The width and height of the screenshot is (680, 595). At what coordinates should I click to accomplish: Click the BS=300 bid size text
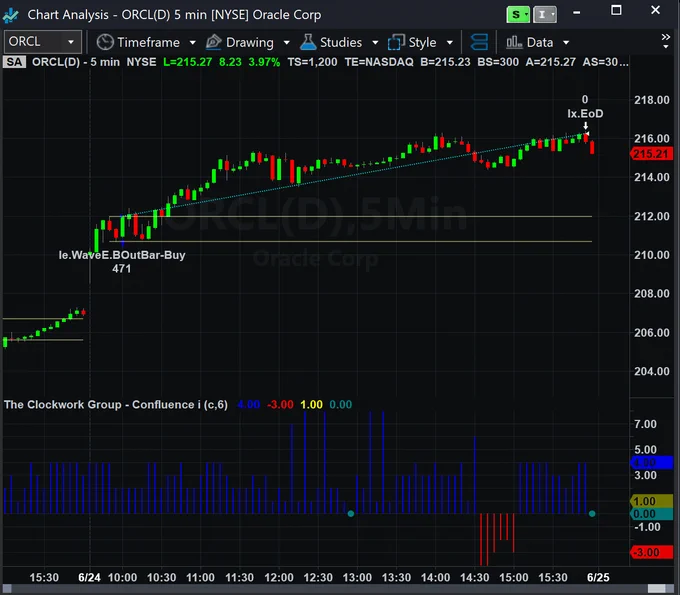pos(498,62)
